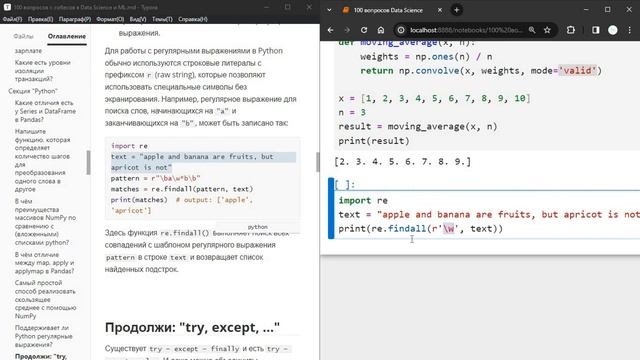
Task: Go back in the Chrome browser
Action: pyautogui.click(x=331, y=30)
